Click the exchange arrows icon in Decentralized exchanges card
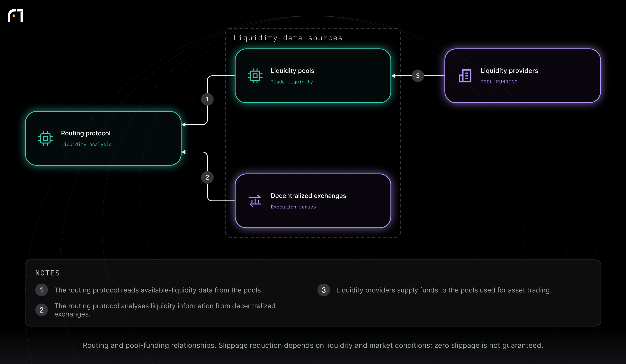The height and width of the screenshot is (364, 626). coord(255,201)
